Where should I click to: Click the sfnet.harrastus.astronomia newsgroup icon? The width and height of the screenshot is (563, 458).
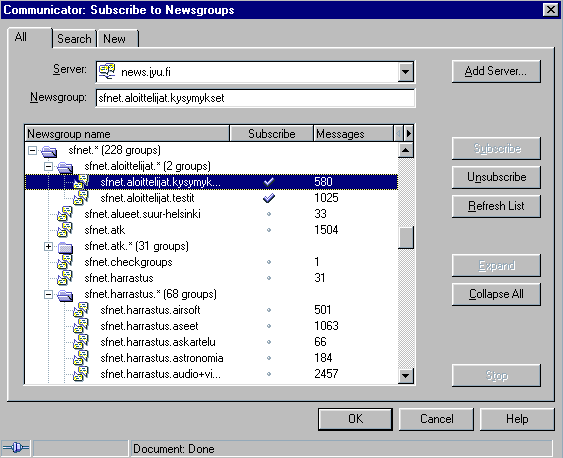coord(81,358)
